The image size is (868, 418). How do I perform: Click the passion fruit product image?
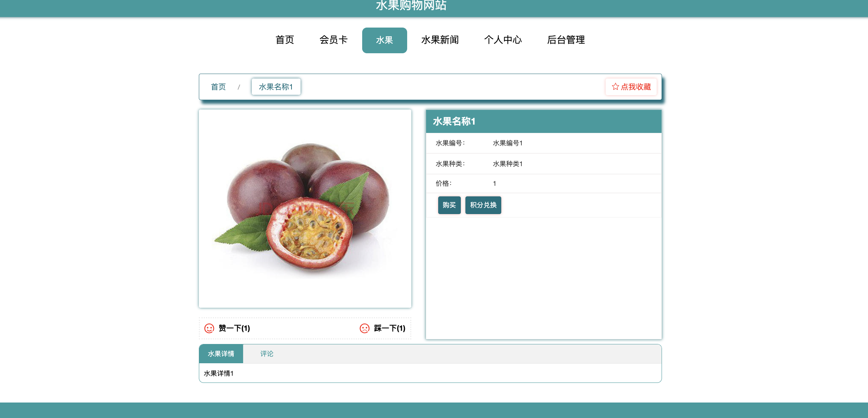tap(305, 208)
